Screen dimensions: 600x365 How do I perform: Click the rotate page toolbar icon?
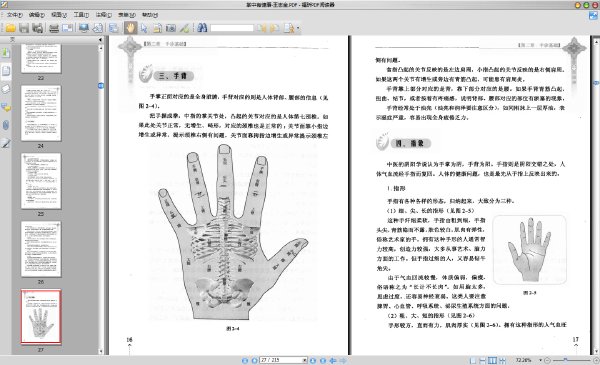coord(98,28)
